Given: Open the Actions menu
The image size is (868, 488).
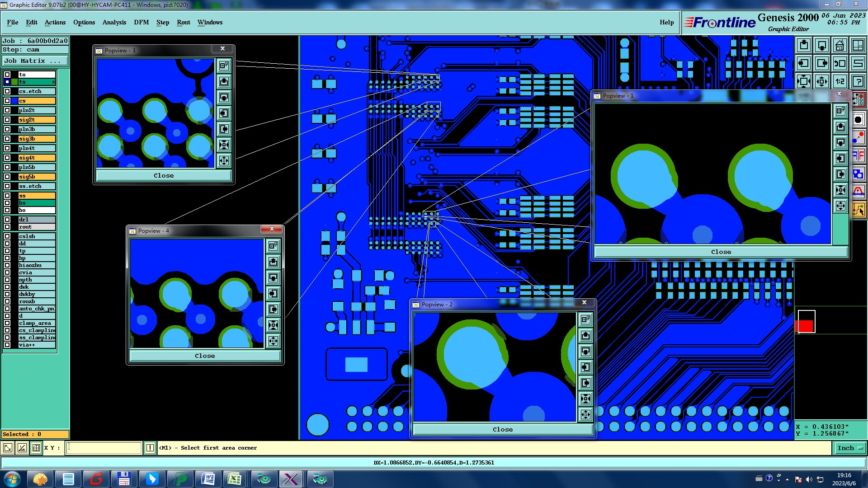Looking at the screenshot, I should (x=55, y=22).
